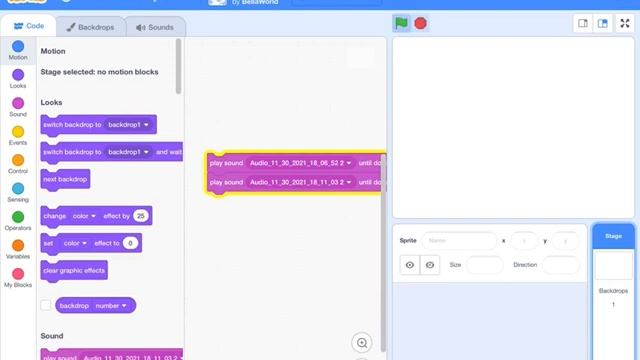The width and height of the screenshot is (640, 360).
Task: Open the Code tab
Action: click(29, 26)
